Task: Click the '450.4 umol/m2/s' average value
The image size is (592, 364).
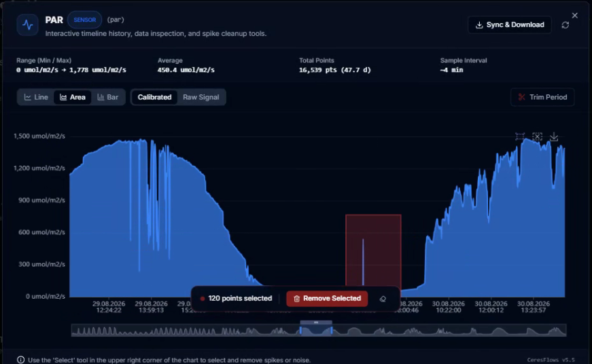Action: point(186,70)
